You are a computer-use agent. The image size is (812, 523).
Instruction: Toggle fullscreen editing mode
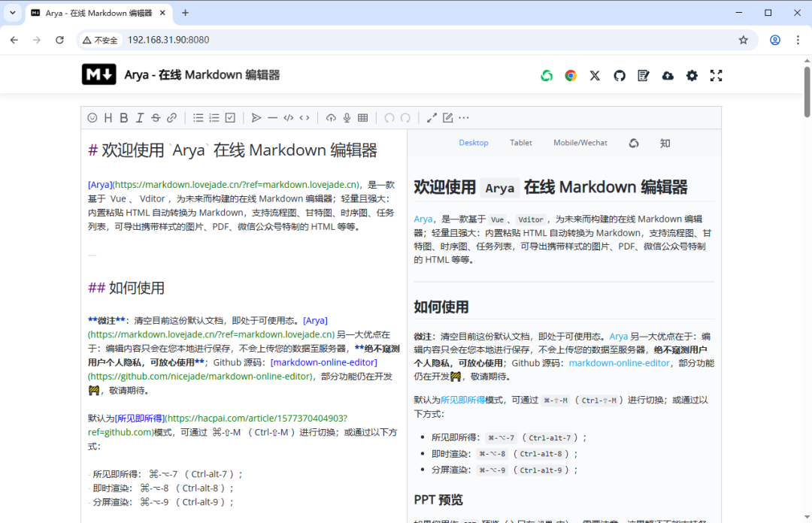pyautogui.click(x=432, y=117)
